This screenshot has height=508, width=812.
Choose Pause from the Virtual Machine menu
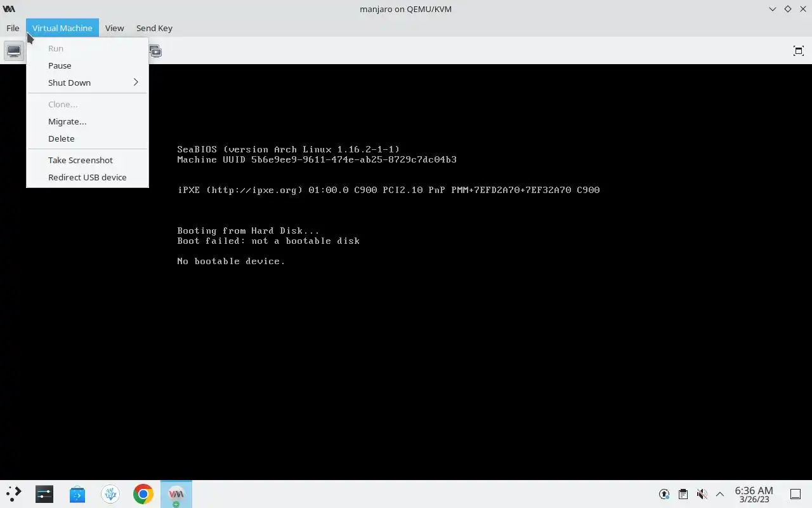pyautogui.click(x=88, y=65)
